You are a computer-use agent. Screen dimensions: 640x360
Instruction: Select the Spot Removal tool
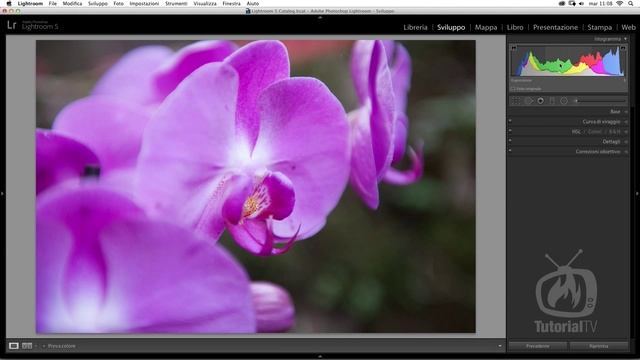tap(529, 100)
